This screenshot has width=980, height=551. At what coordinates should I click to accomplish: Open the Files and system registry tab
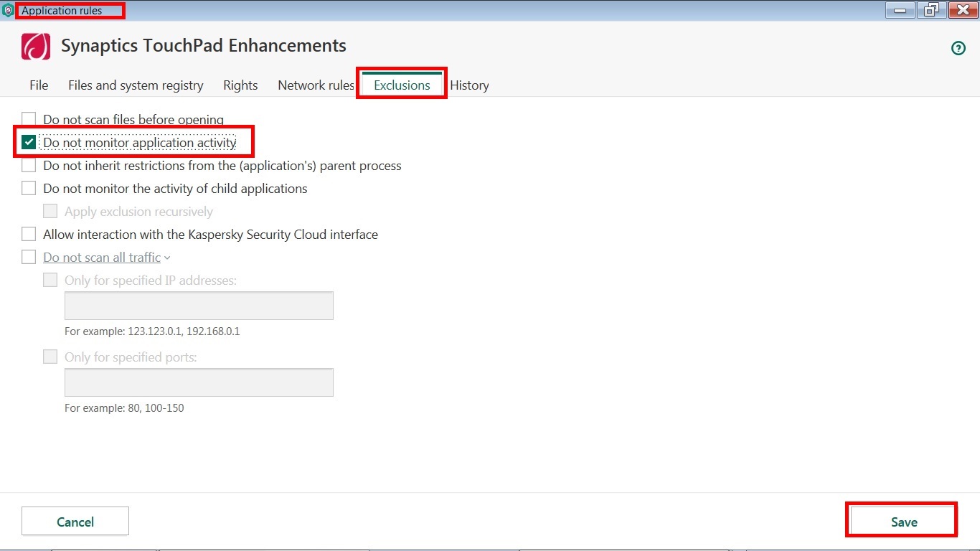(x=136, y=85)
